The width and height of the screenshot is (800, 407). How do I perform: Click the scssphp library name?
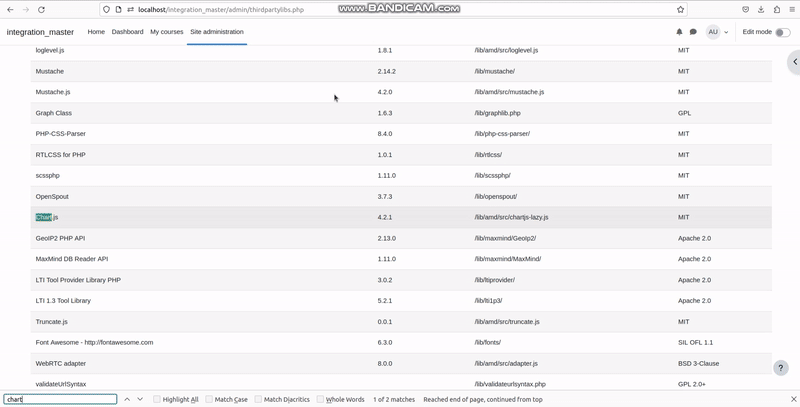pos(47,175)
